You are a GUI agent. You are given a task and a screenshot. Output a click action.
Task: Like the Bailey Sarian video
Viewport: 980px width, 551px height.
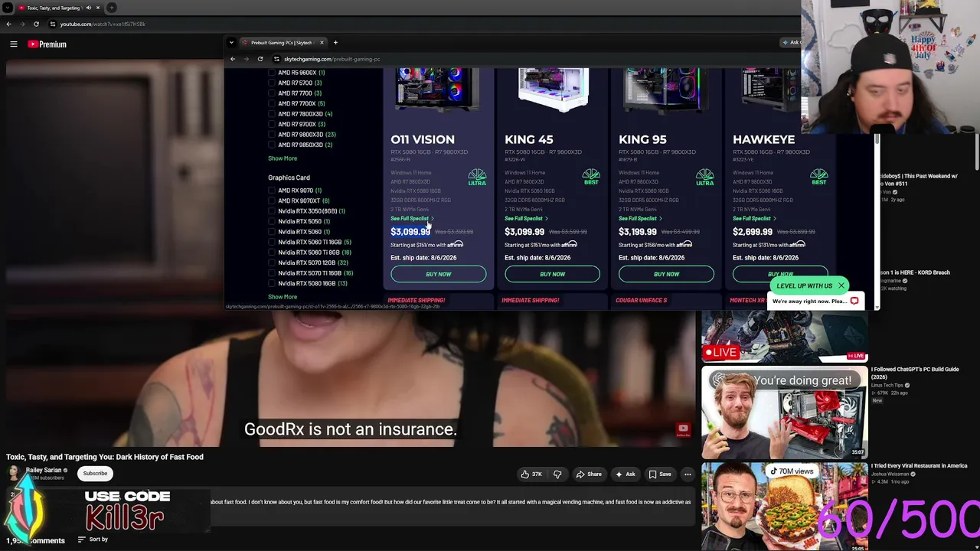531,474
